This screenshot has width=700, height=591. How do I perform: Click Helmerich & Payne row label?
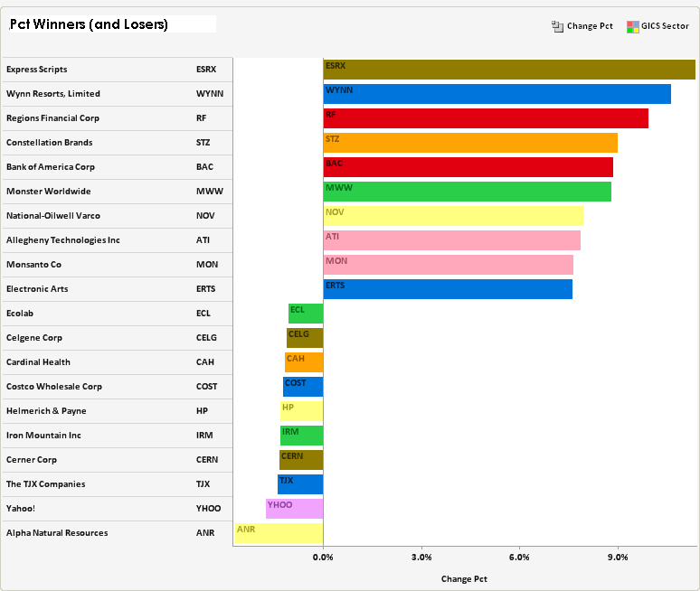[46, 411]
